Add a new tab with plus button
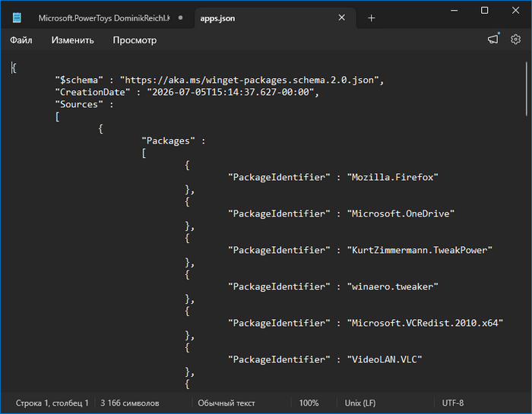This screenshot has width=532, height=414. click(x=371, y=18)
